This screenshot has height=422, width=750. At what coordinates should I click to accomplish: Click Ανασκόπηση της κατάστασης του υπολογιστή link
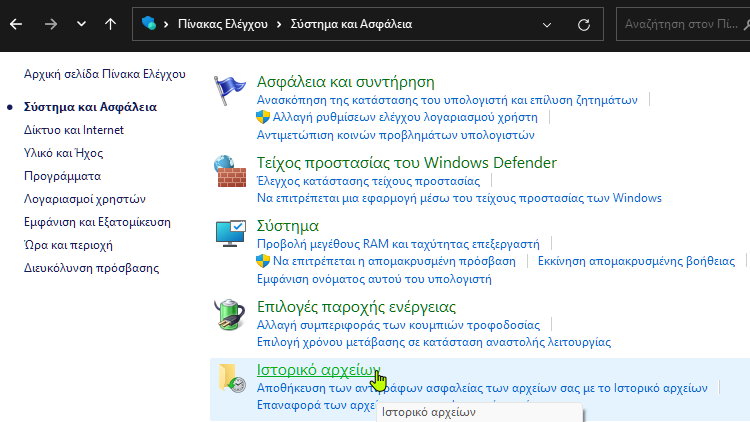[447, 100]
